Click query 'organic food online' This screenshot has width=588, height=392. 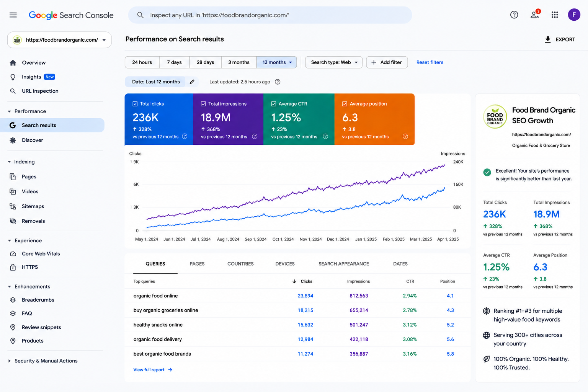click(x=155, y=296)
